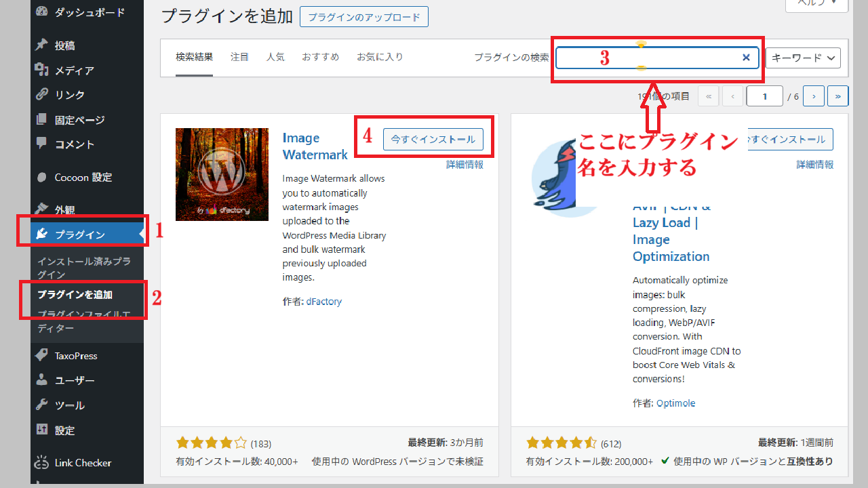Click the 有効インストール数: 200,000+ text

(x=590, y=462)
